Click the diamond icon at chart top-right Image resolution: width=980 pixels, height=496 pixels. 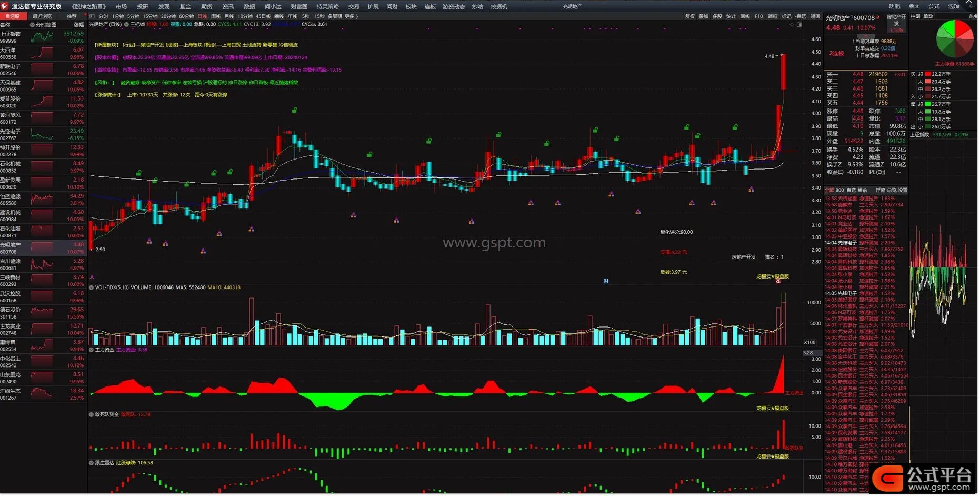pyautogui.click(x=792, y=25)
